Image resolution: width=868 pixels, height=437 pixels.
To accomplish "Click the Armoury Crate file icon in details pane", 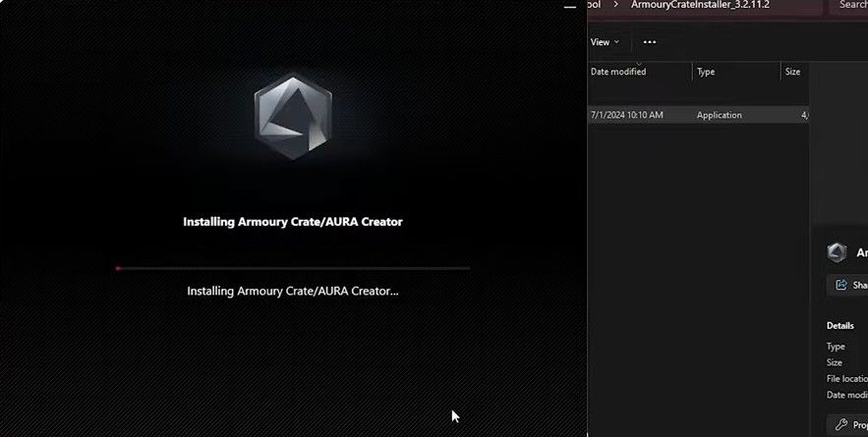I will tap(837, 252).
